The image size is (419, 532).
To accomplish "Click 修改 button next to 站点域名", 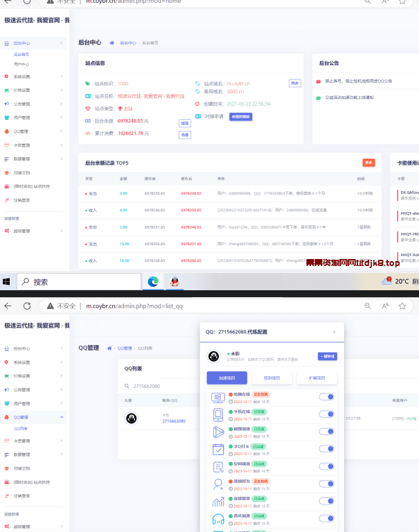I will [x=295, y=83].
